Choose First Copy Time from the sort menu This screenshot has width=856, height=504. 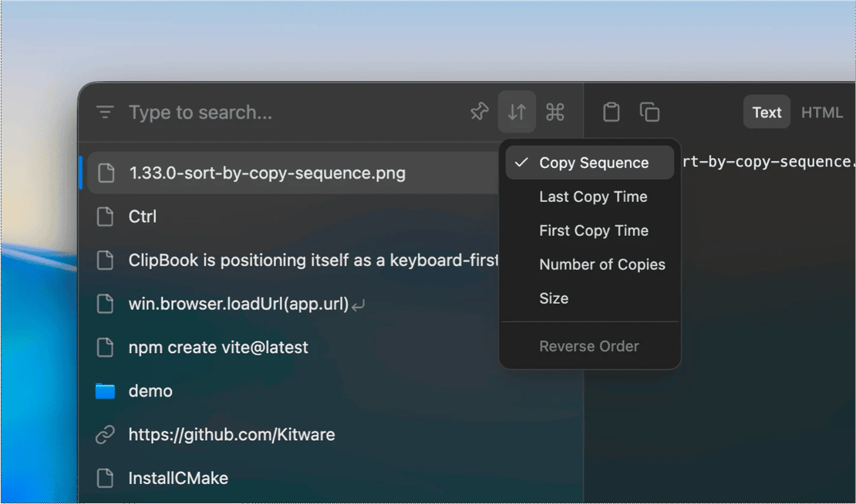594,230
